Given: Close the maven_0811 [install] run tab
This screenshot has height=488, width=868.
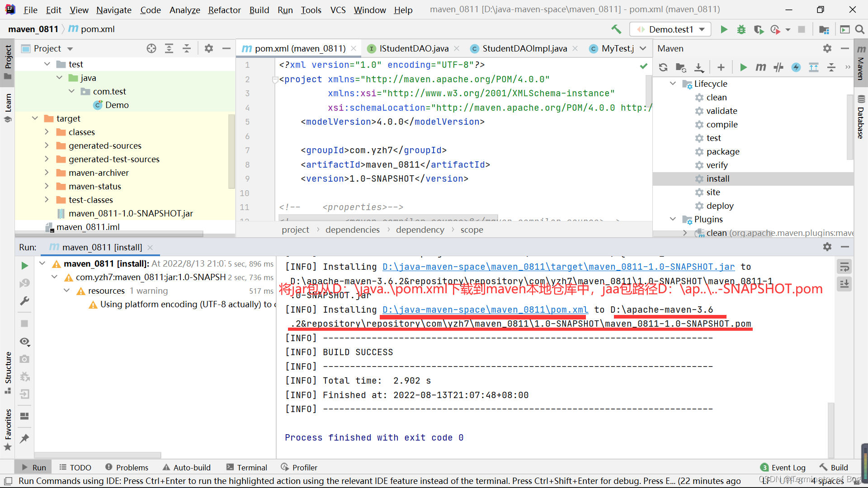Looking at the screenshot, I should pos(150,248).
